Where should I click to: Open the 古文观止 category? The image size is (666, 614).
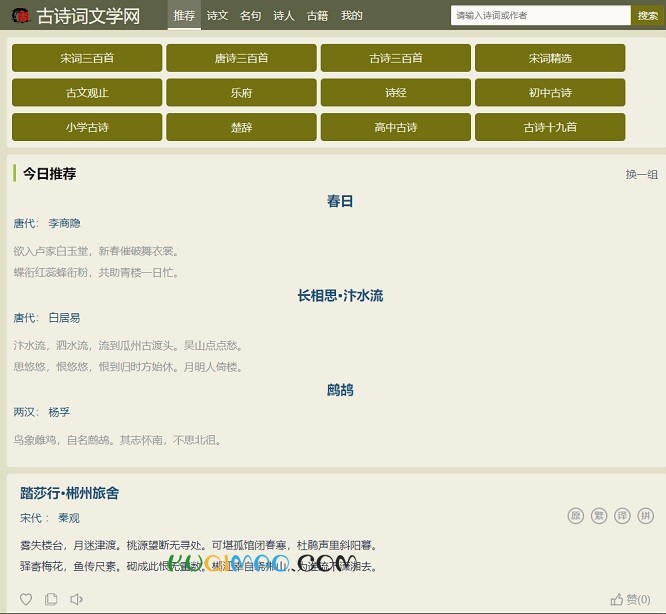(87, 92)
